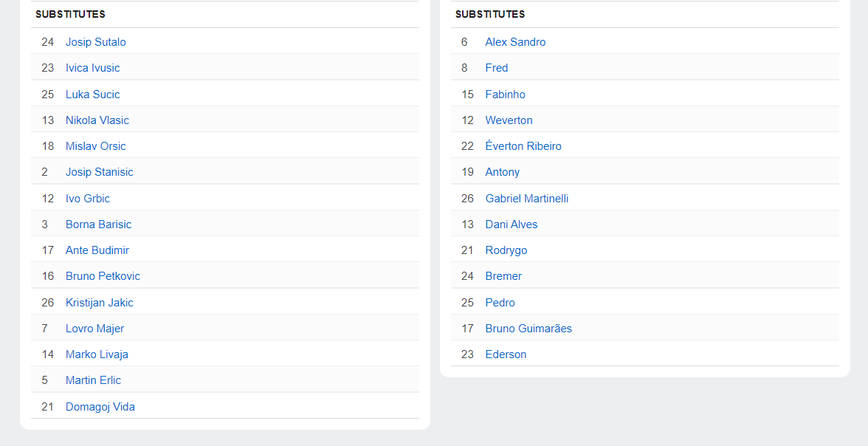868x446 pixels.
Task: Click Domagoj Vida name
Action: point(100,407)
